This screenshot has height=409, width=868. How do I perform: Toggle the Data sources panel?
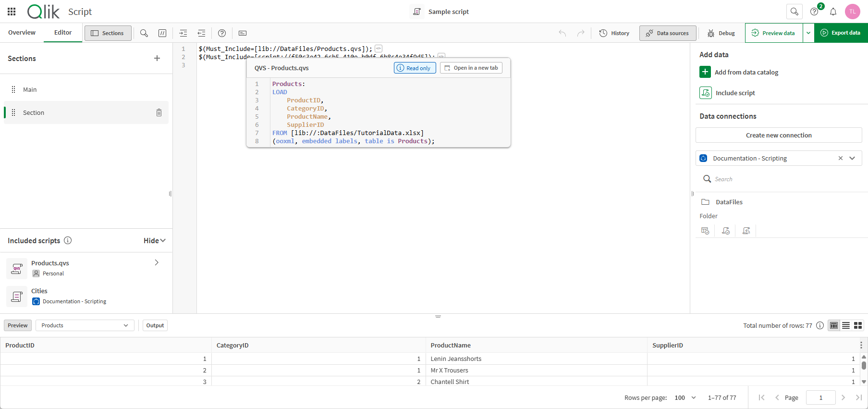click(x=667, y=33)
